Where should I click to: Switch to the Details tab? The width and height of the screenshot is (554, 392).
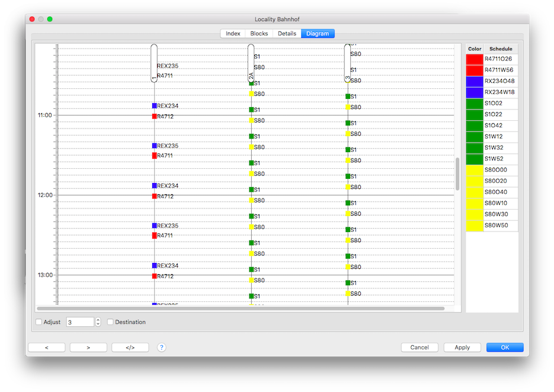tap(287, 34)
